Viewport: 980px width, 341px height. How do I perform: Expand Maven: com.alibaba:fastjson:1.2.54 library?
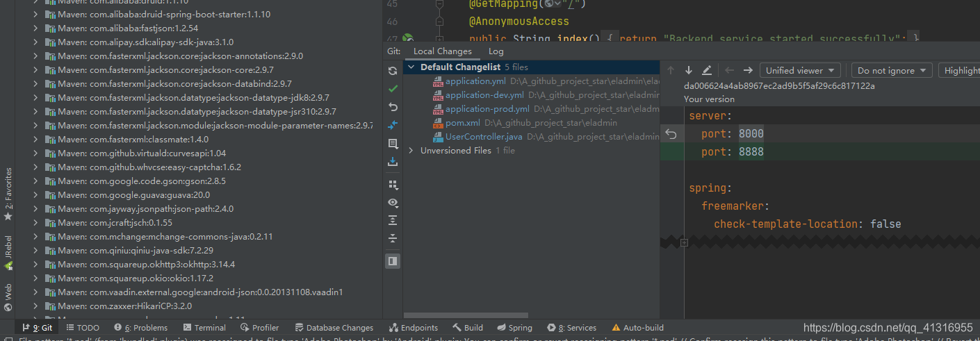pyautogui.click(x=35, y=28)
